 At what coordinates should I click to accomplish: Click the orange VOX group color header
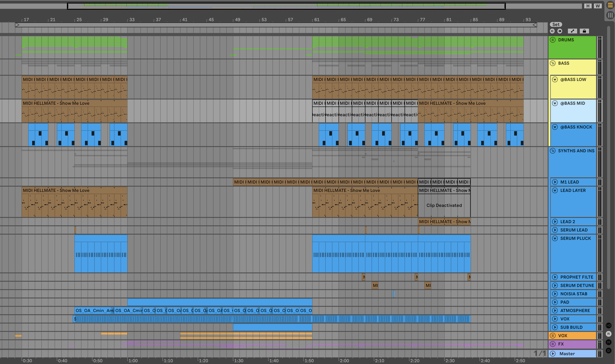point(574,336)
